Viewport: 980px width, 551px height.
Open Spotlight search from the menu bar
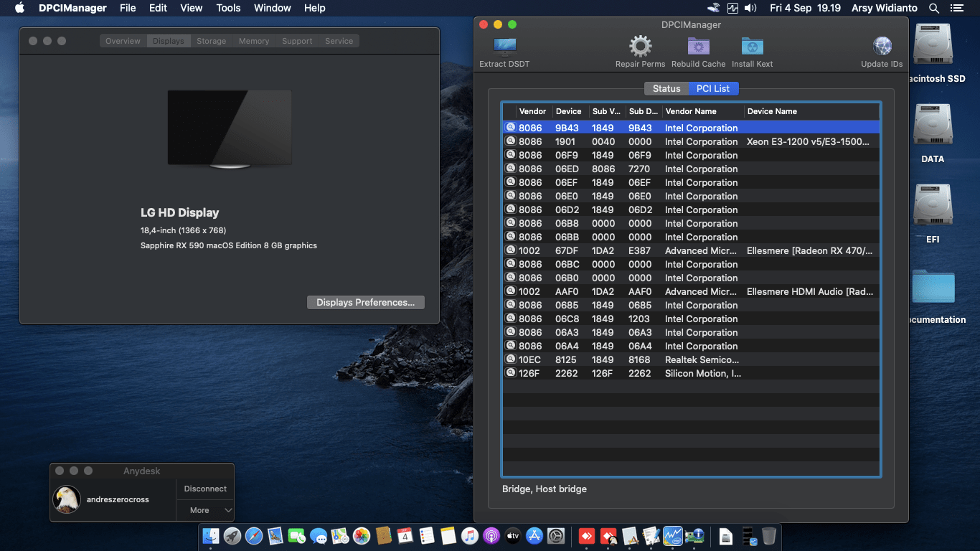click(x=933, y=8)
